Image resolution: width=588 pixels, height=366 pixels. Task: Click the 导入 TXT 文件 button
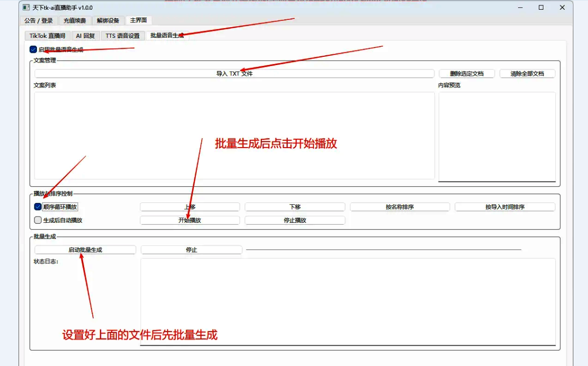[x=234, y=74]
